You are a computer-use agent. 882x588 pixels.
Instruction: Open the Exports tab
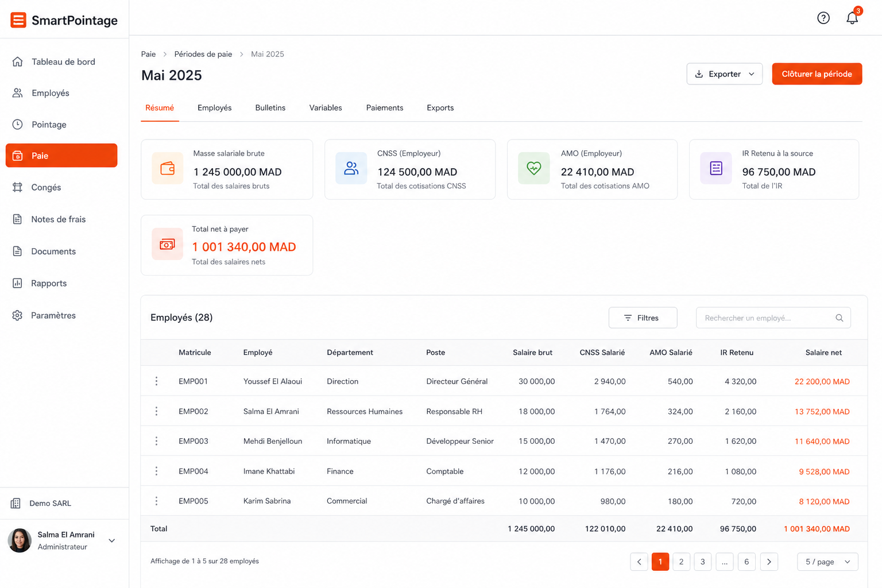[440, 108]
